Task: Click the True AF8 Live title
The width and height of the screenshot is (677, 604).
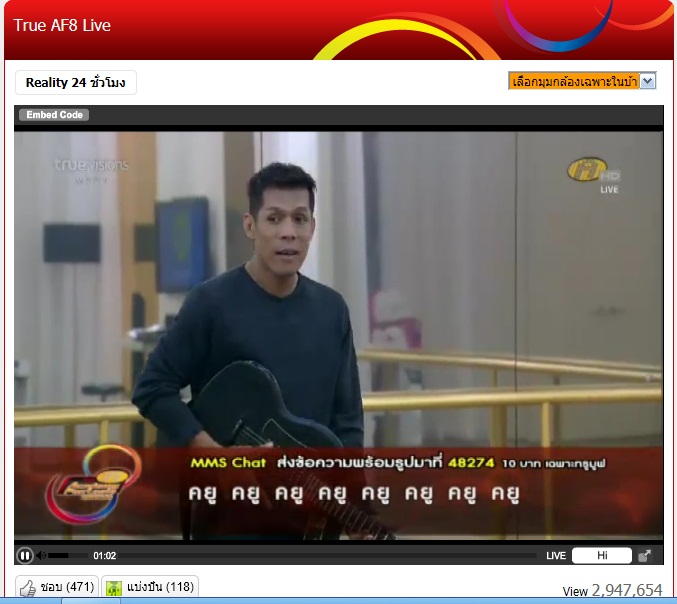Action: (x=62, y=25)
